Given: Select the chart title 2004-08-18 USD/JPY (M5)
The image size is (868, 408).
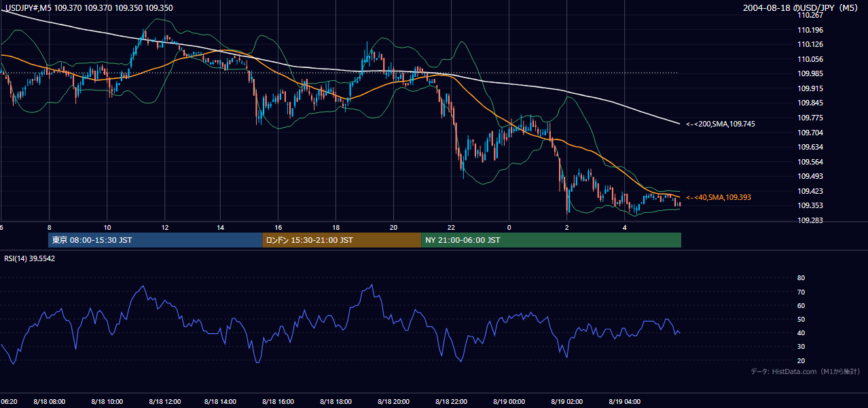Looking at the screenshot, I should click(801, 7).
